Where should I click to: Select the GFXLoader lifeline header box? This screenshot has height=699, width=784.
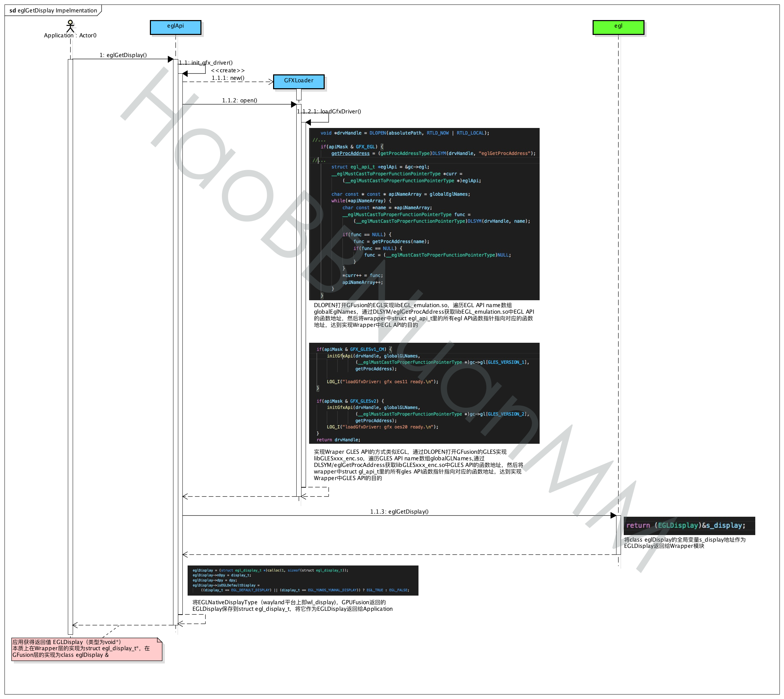[299, 81]
